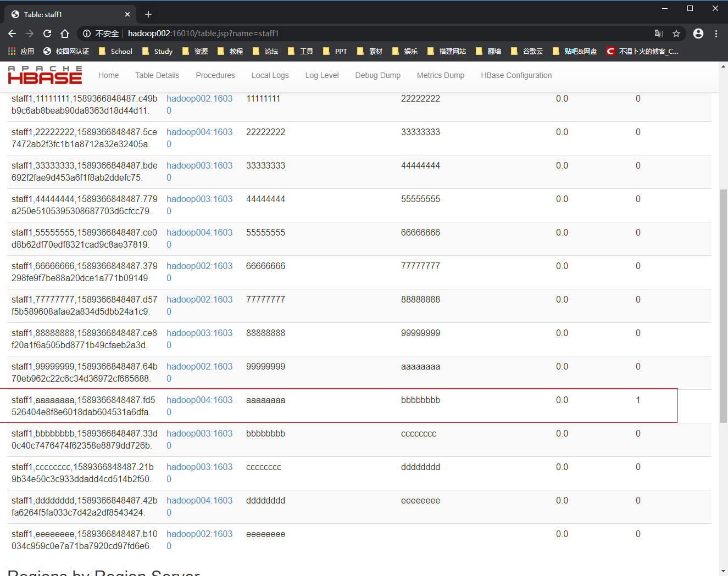Open the HBase Configuration nav item
This screenshot has width=728, height=576.
516,75
